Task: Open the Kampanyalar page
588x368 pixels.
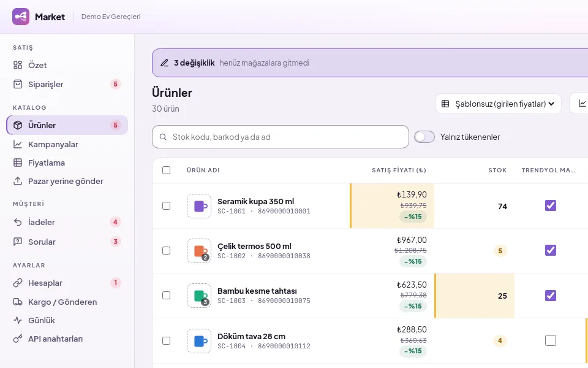Action: (x=67, y=144)
